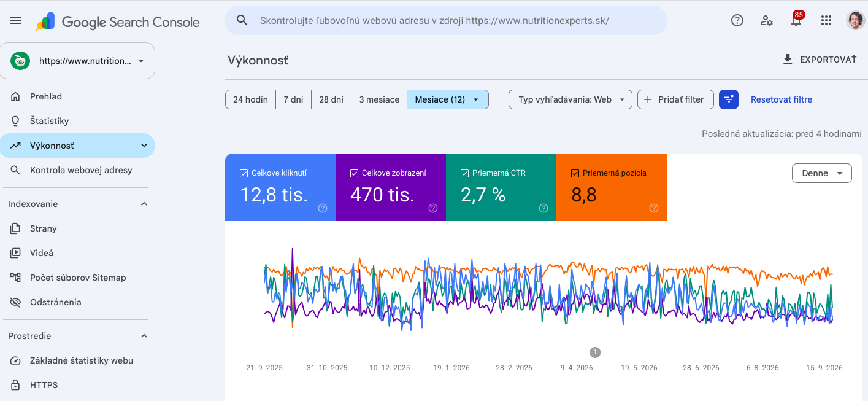
Task: Click the Google Search Console logo
Action: (x=117, y=21)
